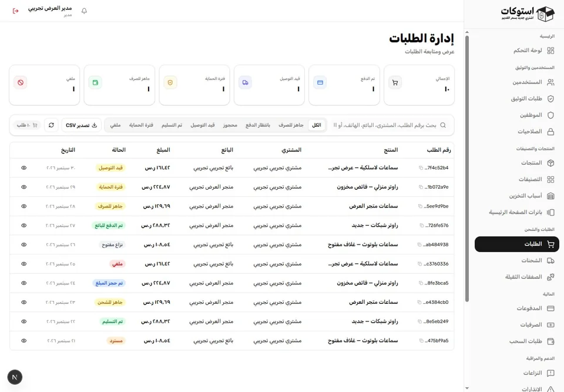Select the تم التسليم filter tab
The width and height of the screenshot is (564, 392).
pos(172,125)
